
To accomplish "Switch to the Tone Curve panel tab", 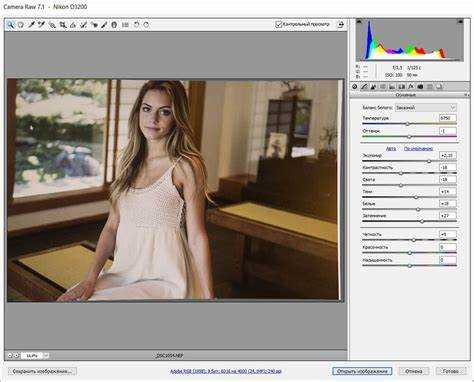I will tap(364, 87).
